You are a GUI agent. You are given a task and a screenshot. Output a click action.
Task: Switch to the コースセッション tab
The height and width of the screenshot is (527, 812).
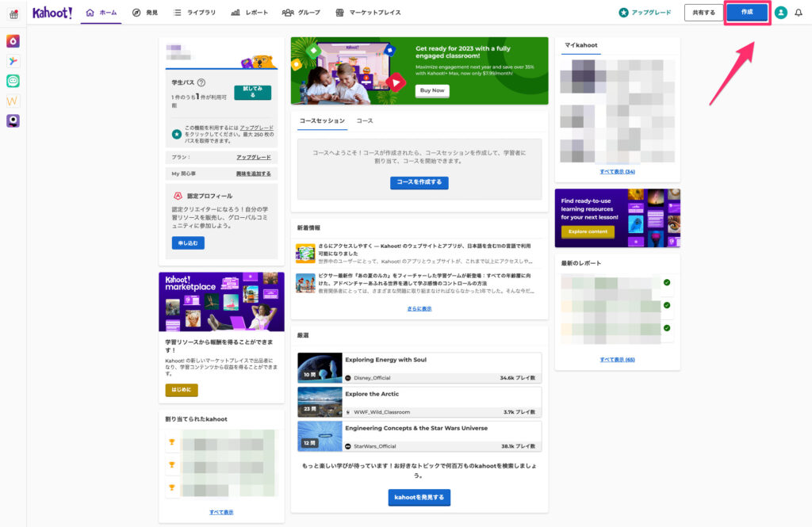coord(322,121)
